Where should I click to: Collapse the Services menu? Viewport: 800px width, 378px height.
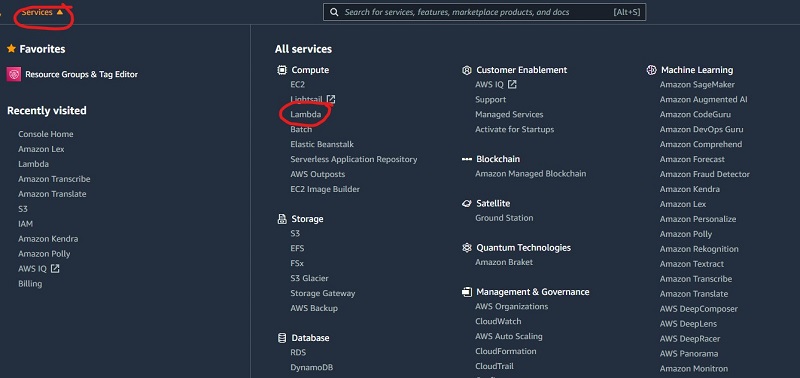42,12
